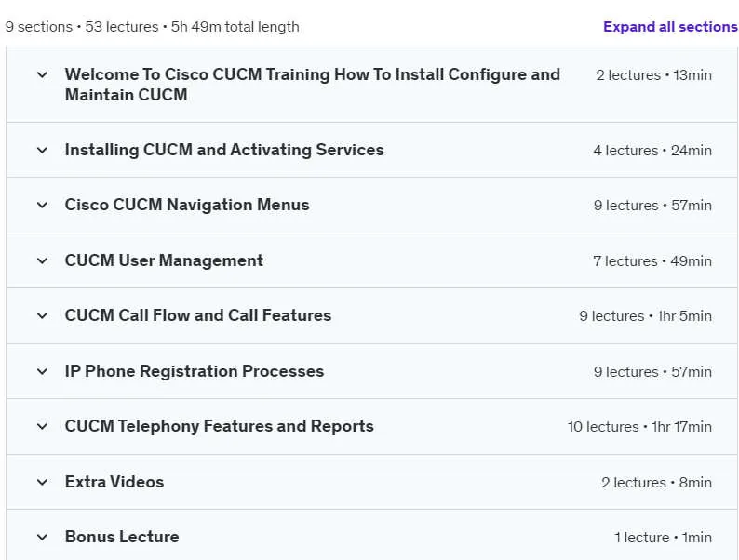Expand chevron beside Welcome To Cisco CUCM Training
The image size is (739, 560).
(x=42, y=75)
